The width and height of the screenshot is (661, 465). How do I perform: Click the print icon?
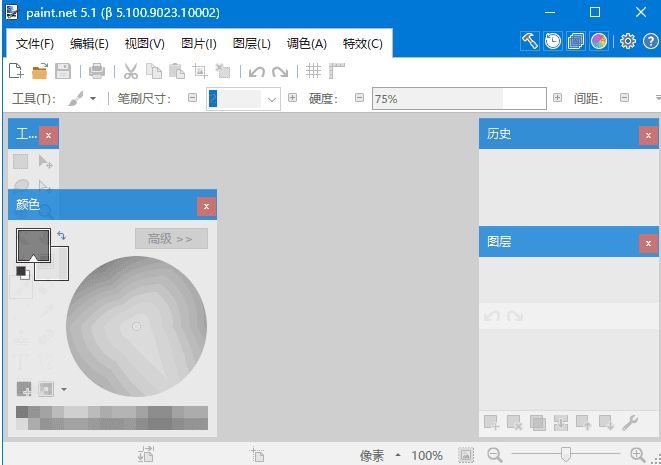[x=97, y=71]
